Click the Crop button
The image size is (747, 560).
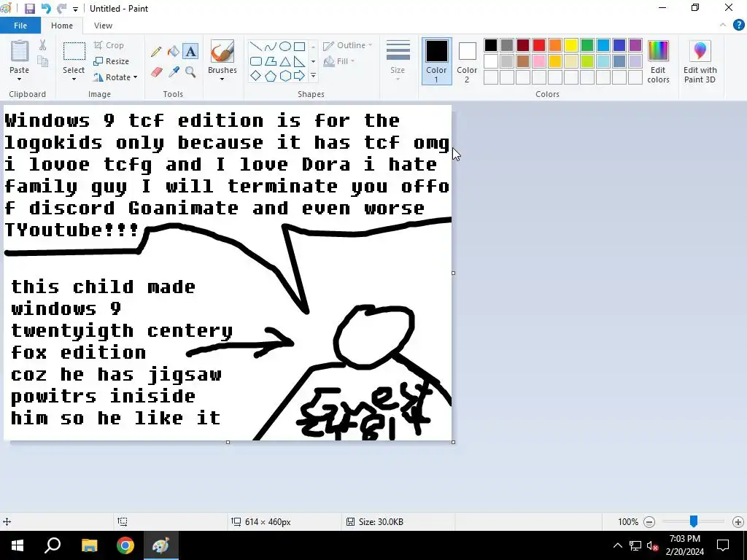(x=109, y=45)
